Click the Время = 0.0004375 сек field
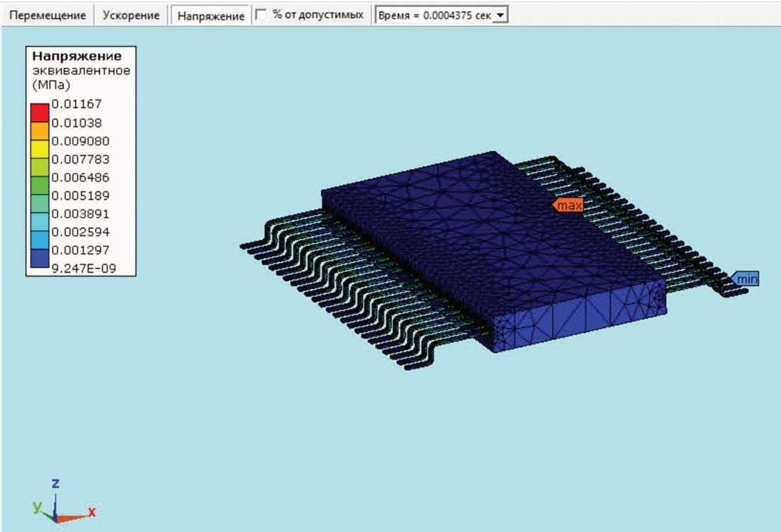 (442, 15)
